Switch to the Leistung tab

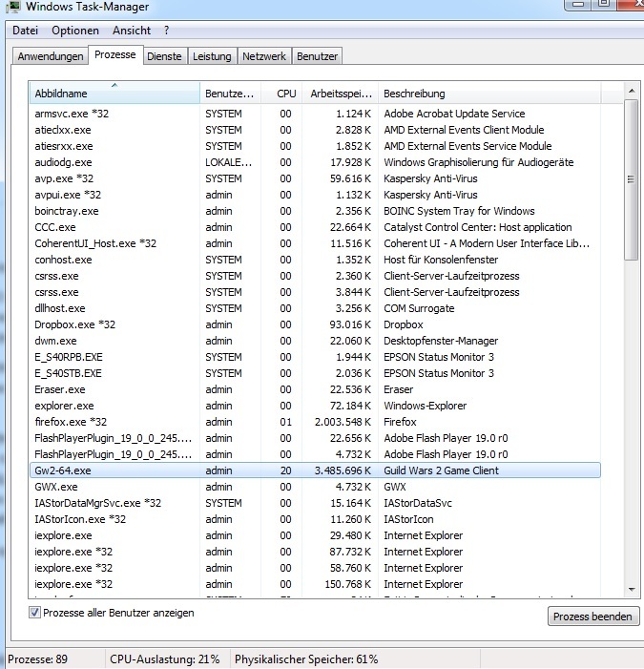click(212, 56)
